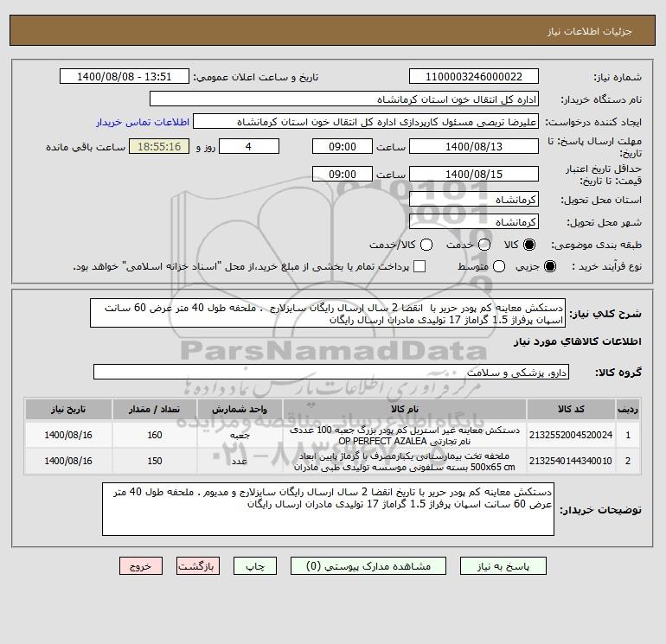The image size is (666, 644).
Task: Click the remaining days field showing 4
Action: click(x=249, y=146)
